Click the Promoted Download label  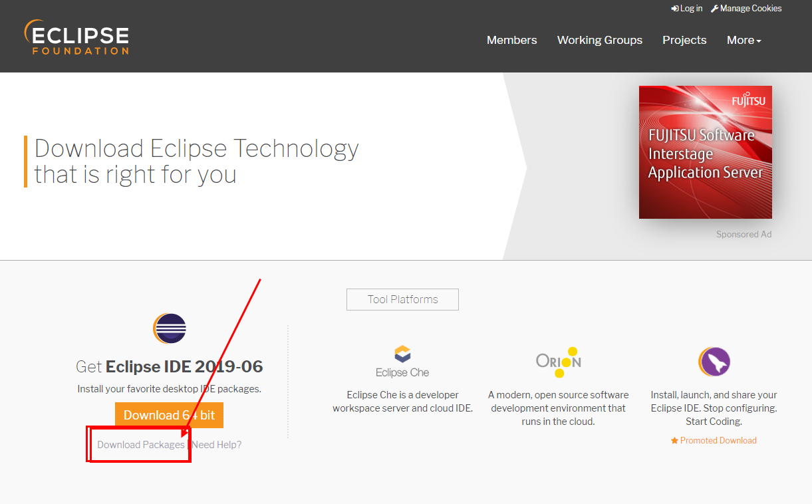(x=714, y=440)
